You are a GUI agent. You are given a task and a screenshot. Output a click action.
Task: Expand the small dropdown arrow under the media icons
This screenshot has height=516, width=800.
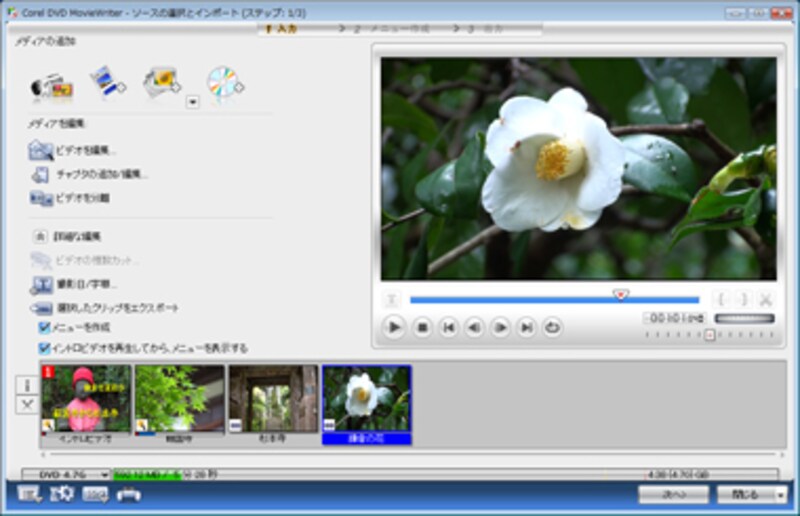pyautogui.click(x=192, y=101)
